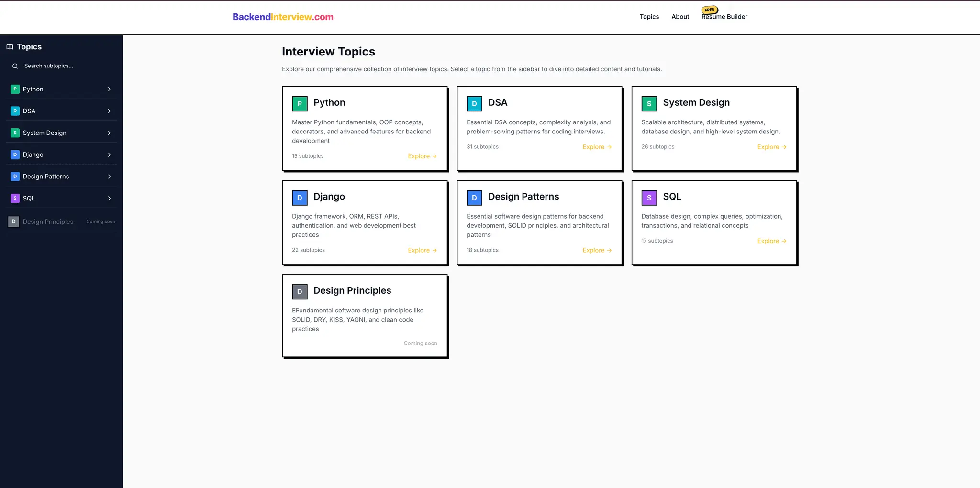Click 'Coming soon' label in the sidebar

pyautogui.click(x=100, y=222)
